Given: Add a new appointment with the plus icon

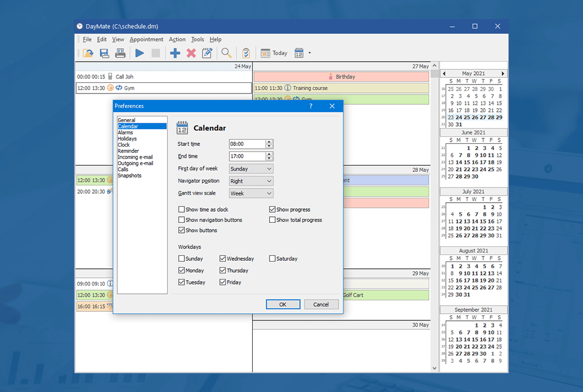Looking at the screenshot, I should click(175, 53).
